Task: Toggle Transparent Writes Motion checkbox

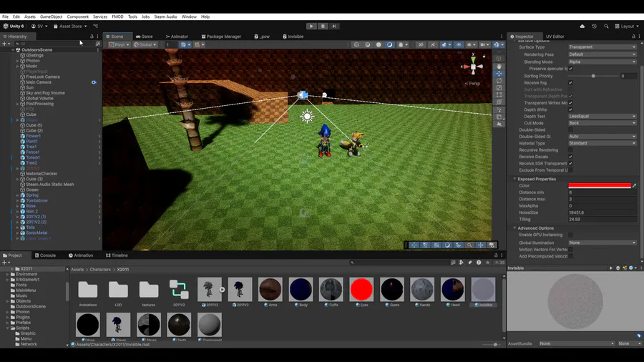Action: [x=570, y=103]
